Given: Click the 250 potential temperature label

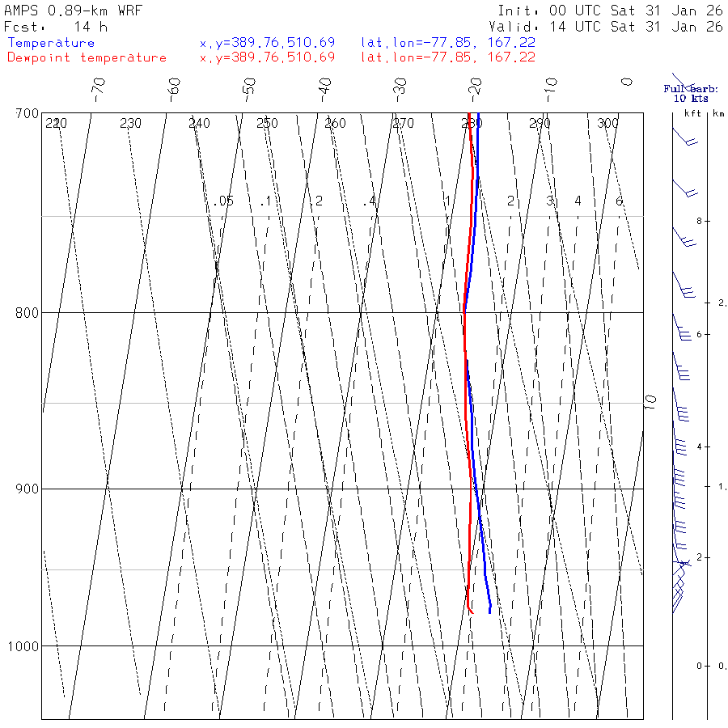Looking at the screenshot, I should coord(268,124).
